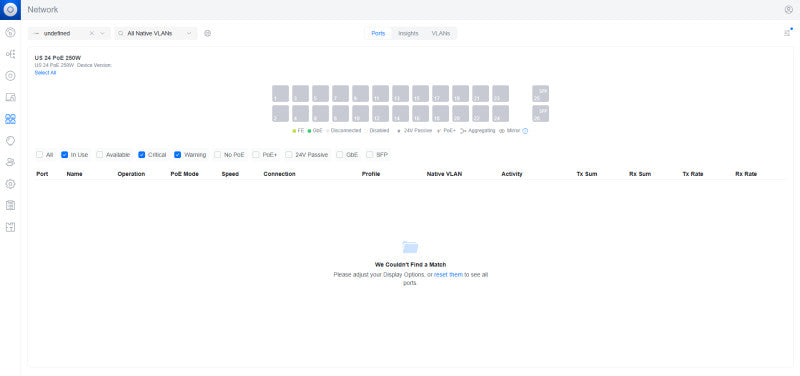Open the circular Devices icon in sidebar
The image size is (800, 376).
10,76
